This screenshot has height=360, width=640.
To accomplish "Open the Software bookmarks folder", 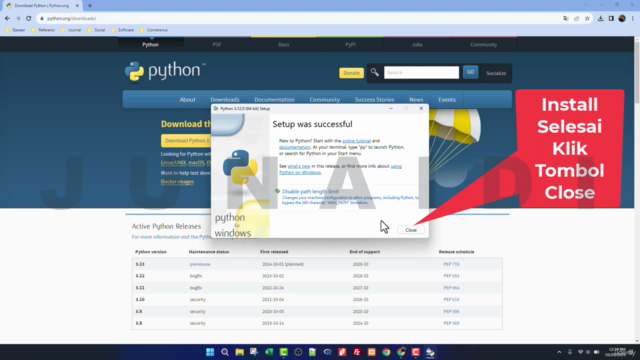I will click(122, 30).
